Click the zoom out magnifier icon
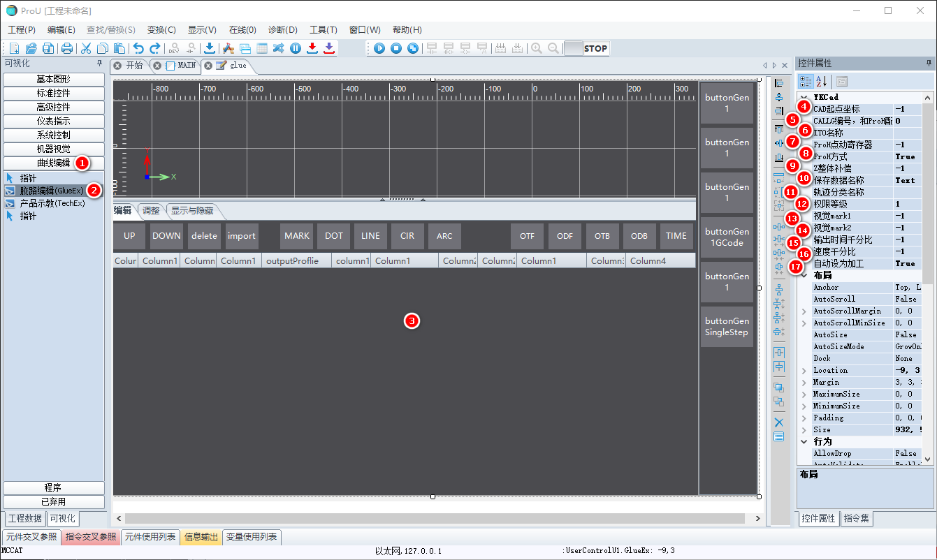Image resolution: width=937 pixels, height=560 pixels. (553, 48)
